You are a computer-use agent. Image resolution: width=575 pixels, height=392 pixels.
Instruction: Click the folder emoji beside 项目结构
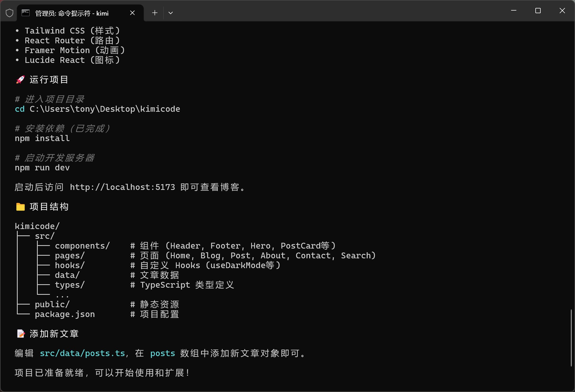tap(20, 207)
